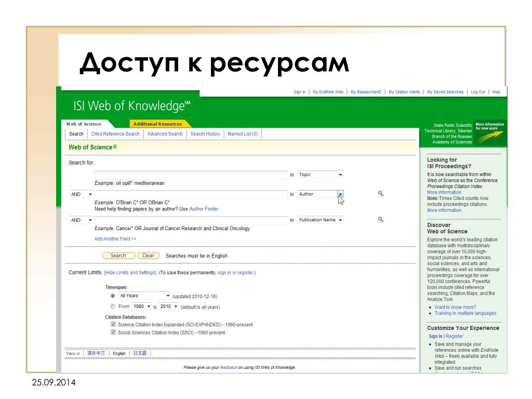This screenshot has height=399, width=532.
Task: Open the 1980 start year dropdown
Action: coord(141,307)
